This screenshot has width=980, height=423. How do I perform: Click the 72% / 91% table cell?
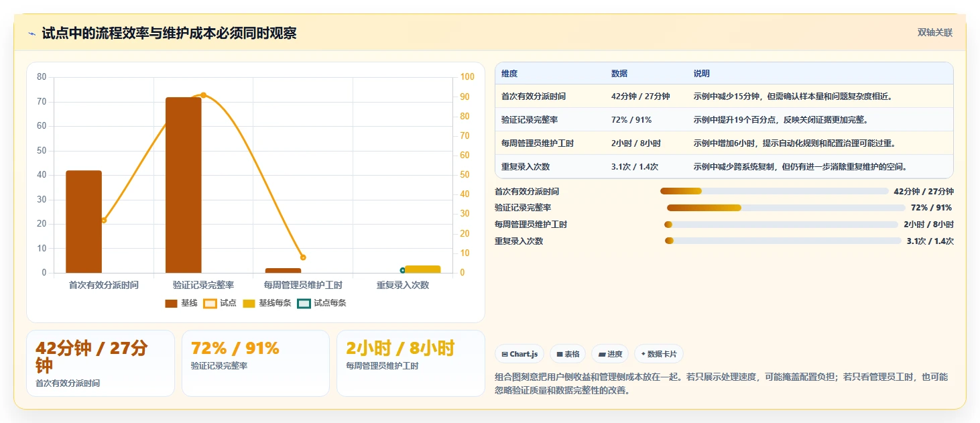point(631,120)
